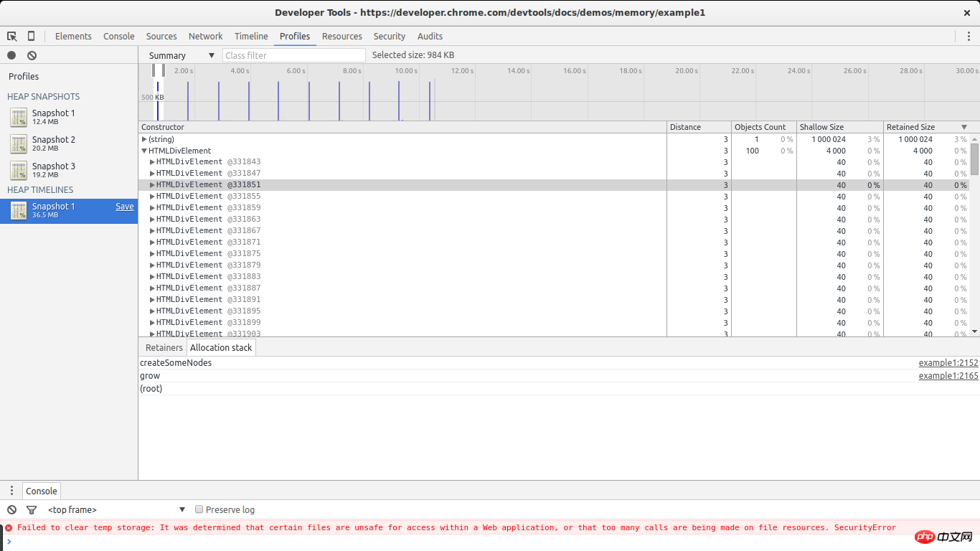Click the vertical scrollbar of constructor table
The height and width of the screenshot is (551, 980).
click(974, 158)
